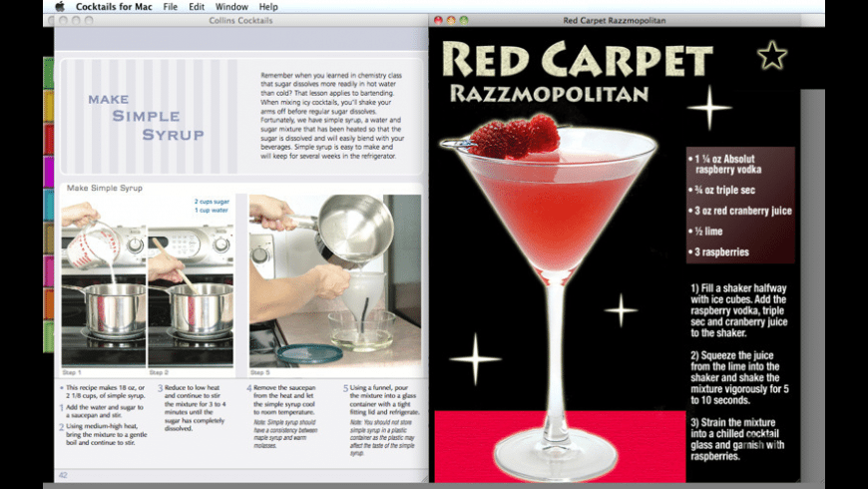Click syrup step 3 'Reduce to low heat'

coord(193,408)
